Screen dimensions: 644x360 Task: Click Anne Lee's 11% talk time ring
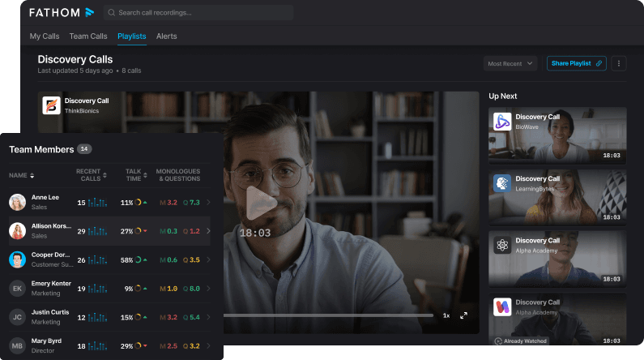(x=138, y=202)
